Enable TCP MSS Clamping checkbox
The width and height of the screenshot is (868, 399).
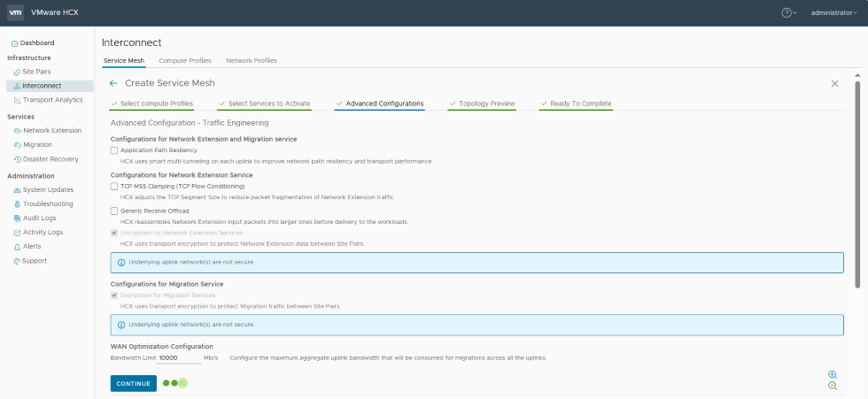click(x=114, y=187)
